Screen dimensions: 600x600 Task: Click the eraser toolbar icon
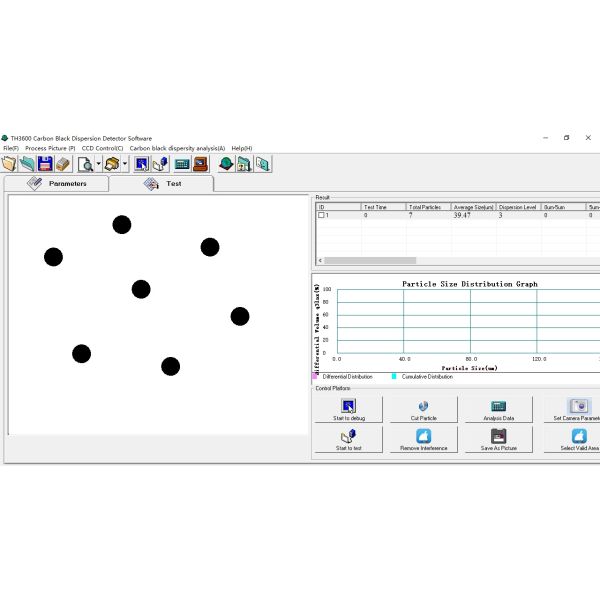tap(63, 163)
